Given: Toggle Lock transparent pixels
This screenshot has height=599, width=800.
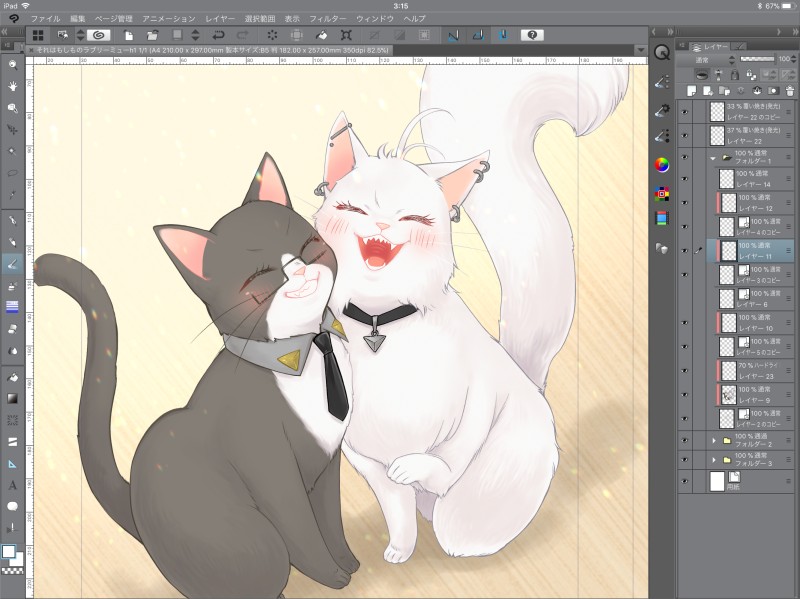Looking at the screenshot, I should (752, 75).
